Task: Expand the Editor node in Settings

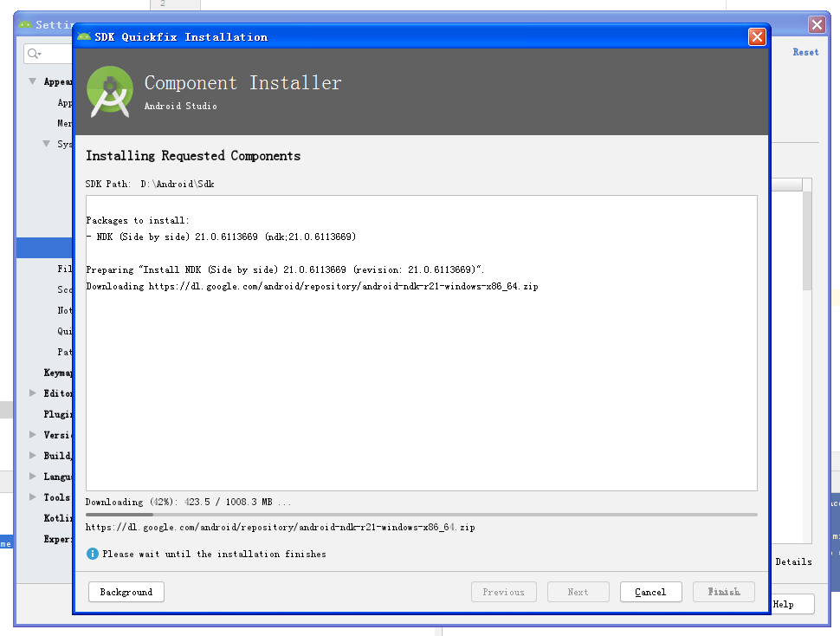Action: click(33, 393)
